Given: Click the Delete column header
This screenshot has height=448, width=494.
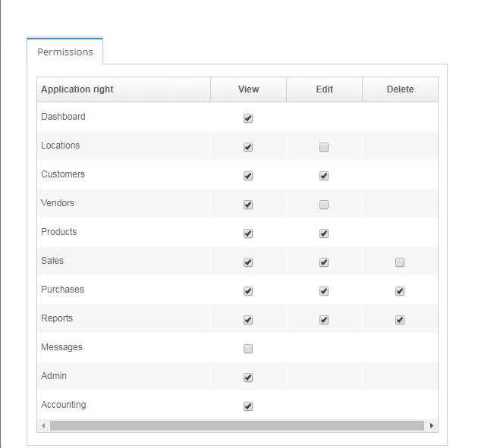Looking at the screenshot, I should pos(400,89).
